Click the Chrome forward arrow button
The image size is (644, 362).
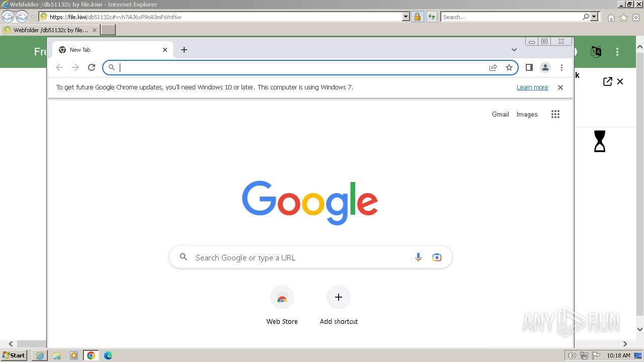point(75,67)
